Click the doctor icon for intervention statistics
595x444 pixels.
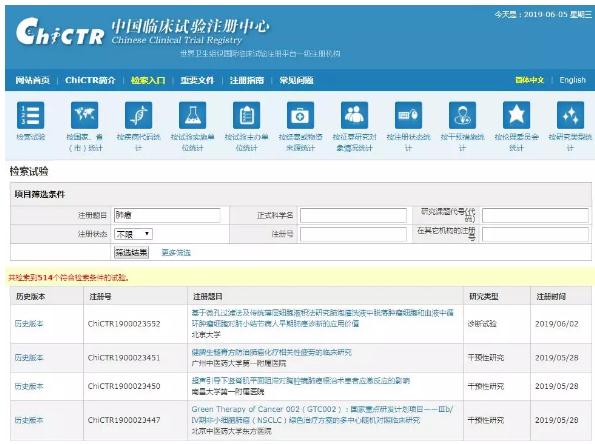462,115
